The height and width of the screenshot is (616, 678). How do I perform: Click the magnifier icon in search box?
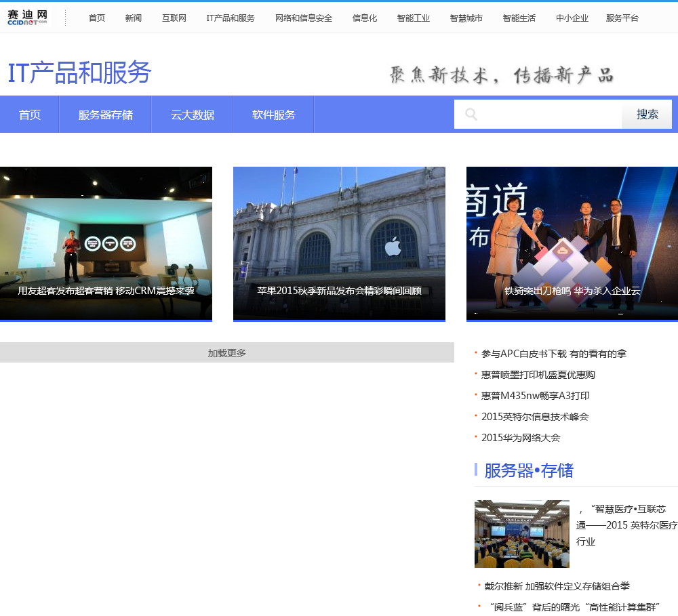click(x=471, y=115)
